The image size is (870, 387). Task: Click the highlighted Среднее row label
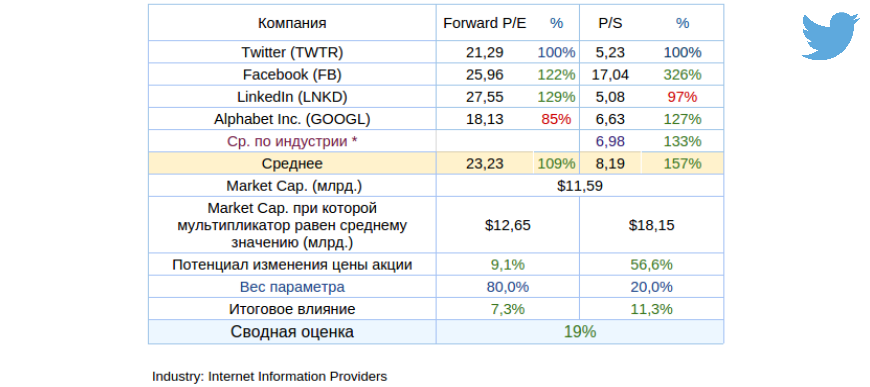[292, 163]
